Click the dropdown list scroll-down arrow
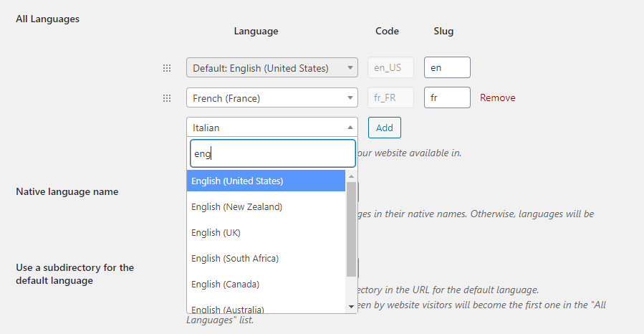The image size is (644, 334). pos(351,307)
